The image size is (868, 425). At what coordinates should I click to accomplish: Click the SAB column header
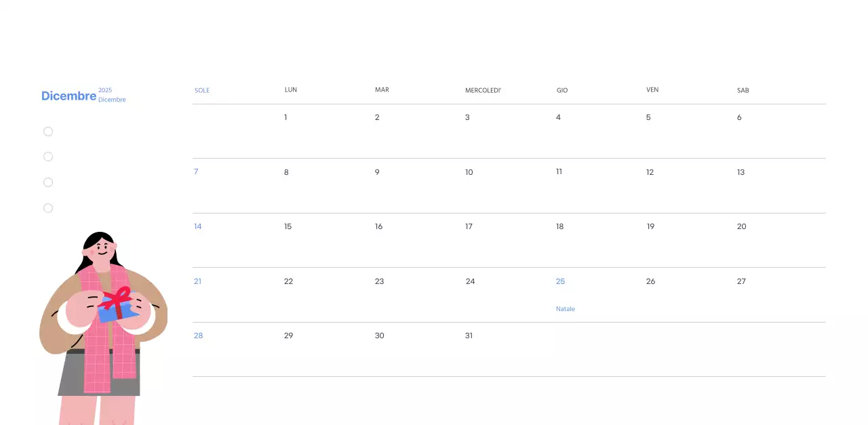pos(742,90)
